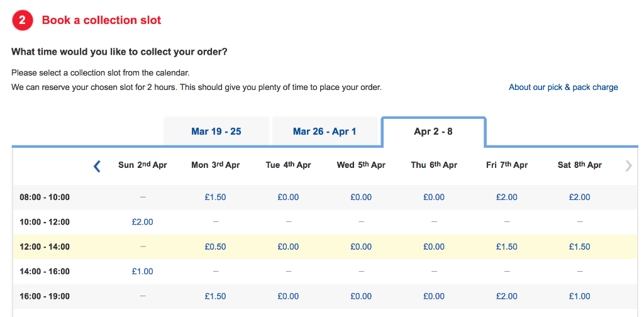This screenshot has width=644, height=317.
Task: Select the Apr 2 - 8 tab
Action: [433, 131]
